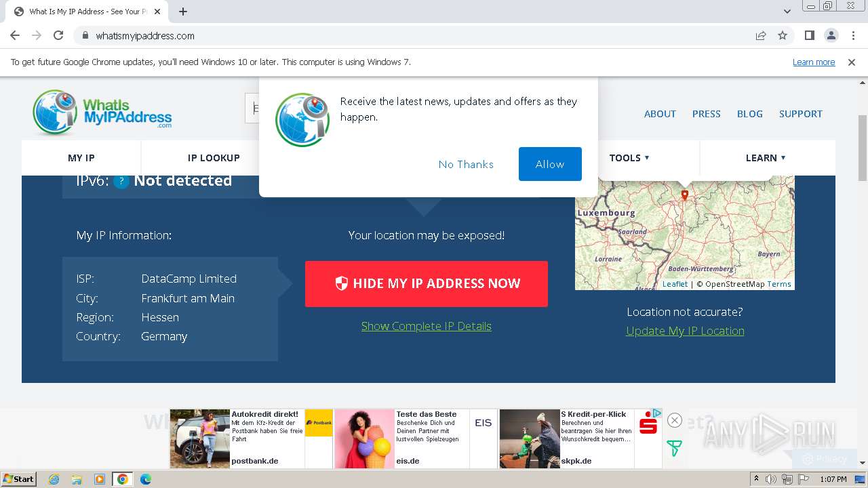Open Windows Explorer folder in taskbar
Image resolution: width=868 pixels, height=488 pixels.
(x=77, y=479)
